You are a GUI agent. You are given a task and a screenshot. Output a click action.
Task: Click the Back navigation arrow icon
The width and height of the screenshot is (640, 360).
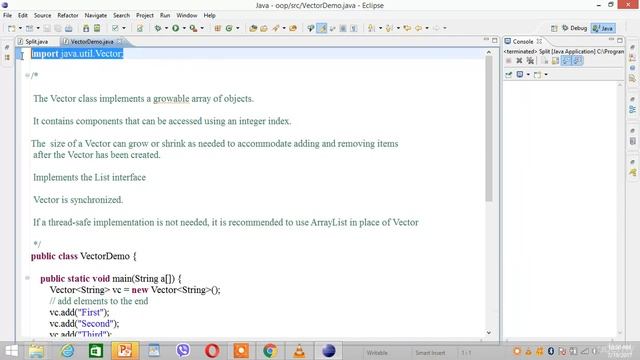tap(418, 28)
